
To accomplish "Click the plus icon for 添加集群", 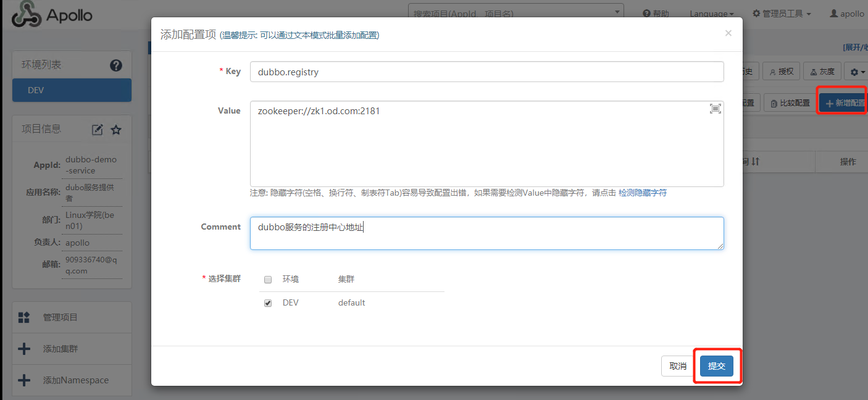I will click(x=24, y=349).
